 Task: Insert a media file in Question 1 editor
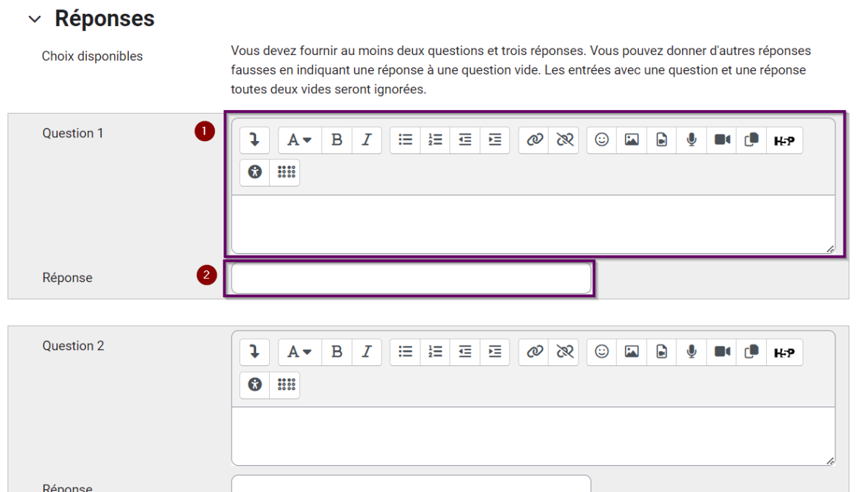point(661,140)
